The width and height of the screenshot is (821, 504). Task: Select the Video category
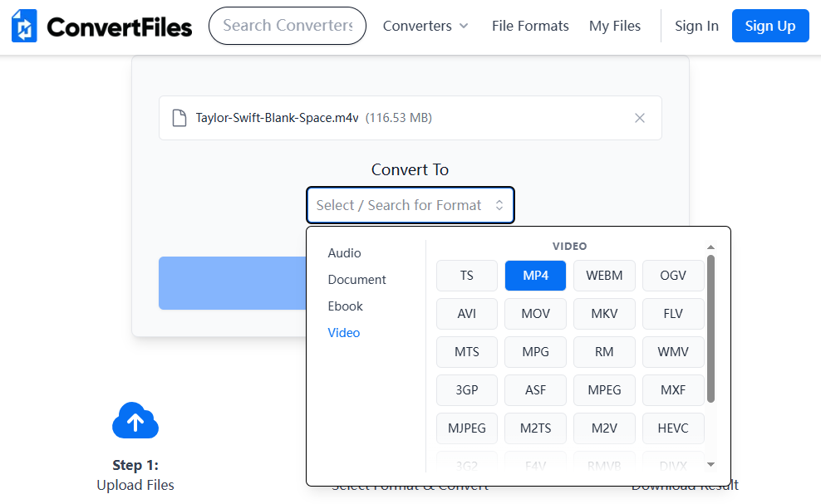pos(344,333)
